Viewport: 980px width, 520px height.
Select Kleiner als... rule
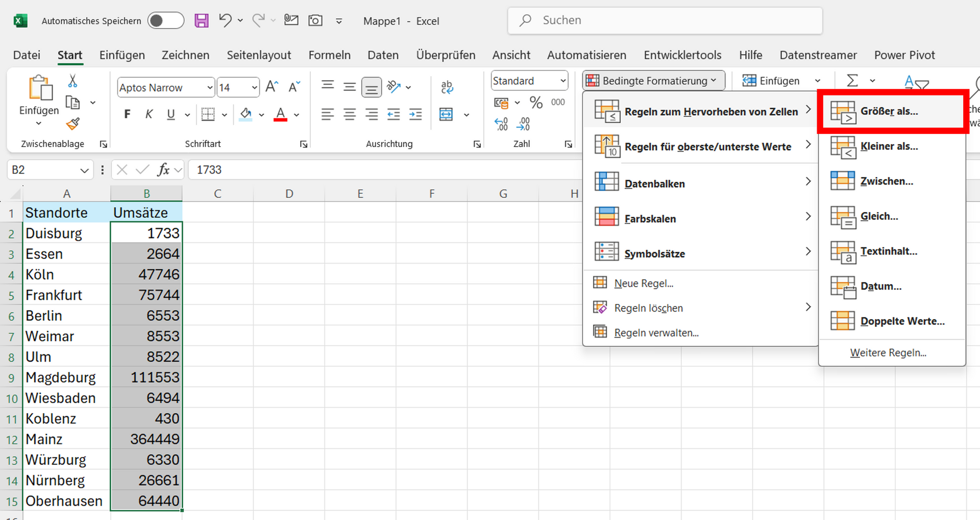pyautogui.click(x=893, y=147)
